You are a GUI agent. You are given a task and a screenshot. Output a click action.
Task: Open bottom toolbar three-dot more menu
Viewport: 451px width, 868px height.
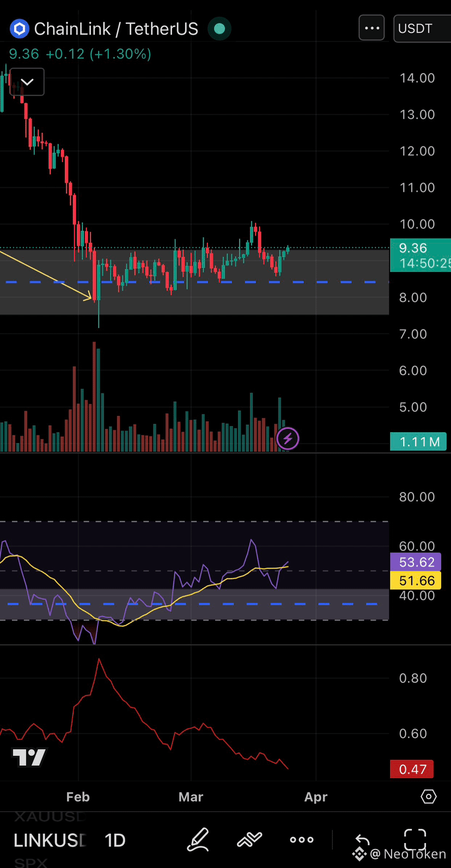[302, 840]
